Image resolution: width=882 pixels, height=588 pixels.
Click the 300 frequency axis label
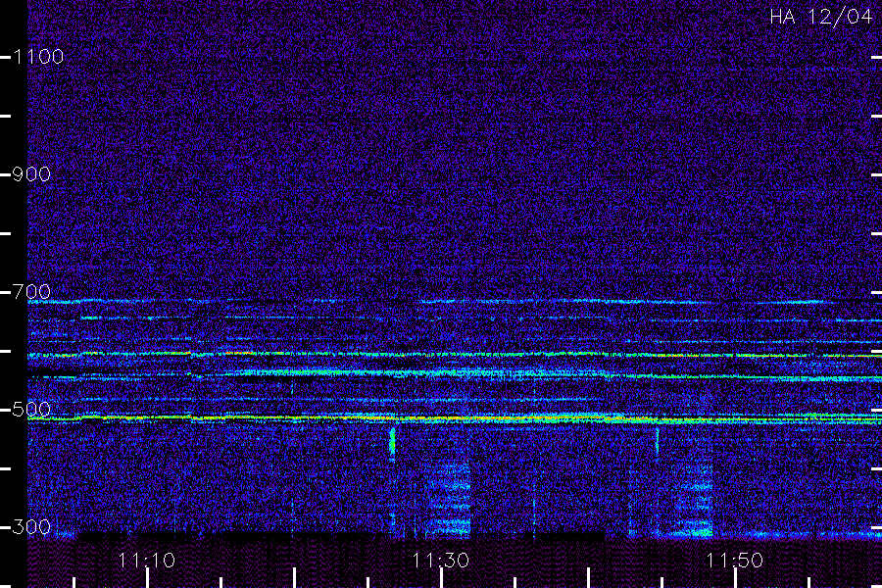(31, 527)
